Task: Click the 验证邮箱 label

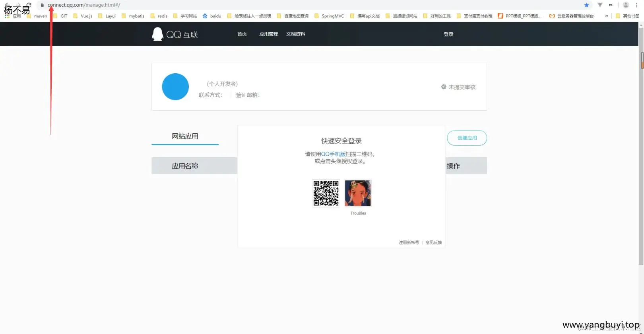Action: point(248,95)
